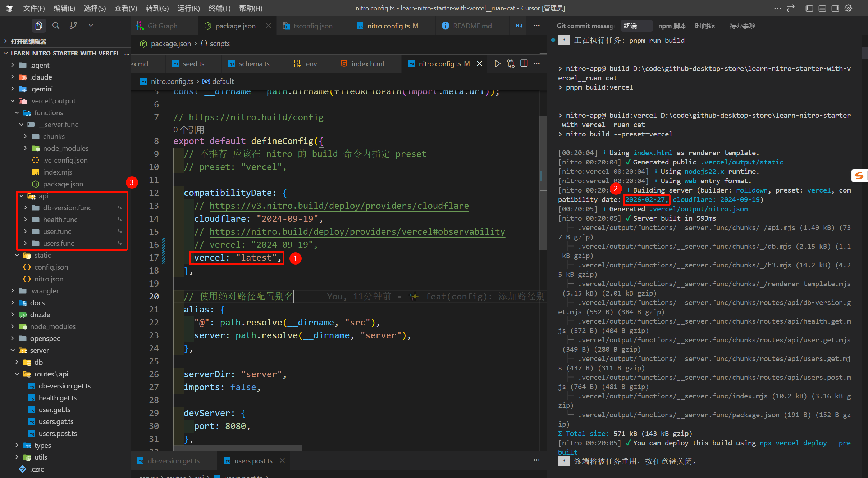Open the compare changes icon
This screenshot has height=478, width=868.
511,64
